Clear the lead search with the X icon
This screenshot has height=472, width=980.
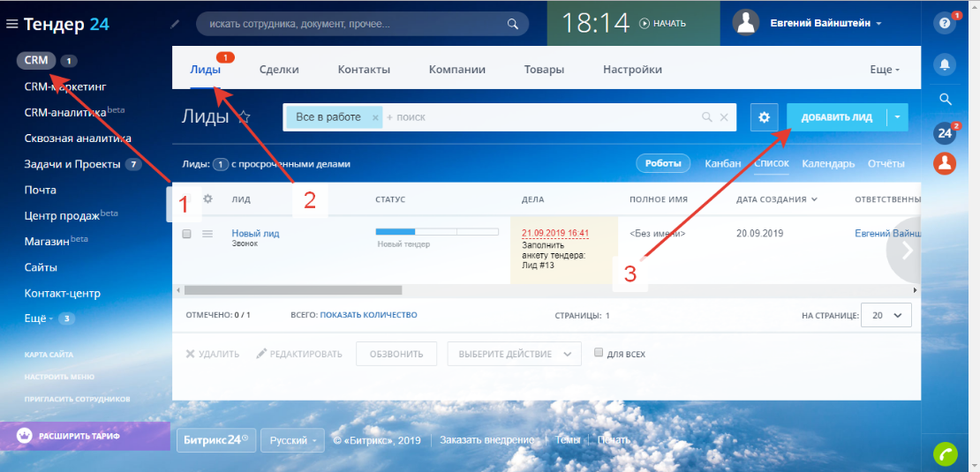click(x=724, y=116)
